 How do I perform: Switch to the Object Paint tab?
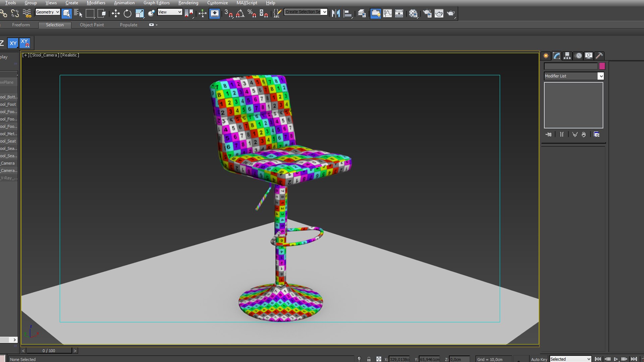click(92, 25)
